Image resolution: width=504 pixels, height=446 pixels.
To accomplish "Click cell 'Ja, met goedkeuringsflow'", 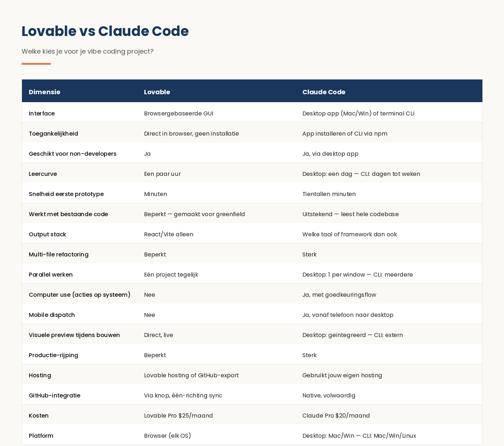I will pyautogui.click(x=339, y=295).
